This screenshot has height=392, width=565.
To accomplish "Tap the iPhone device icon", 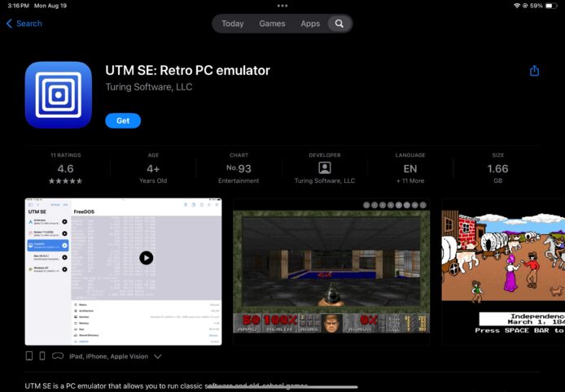I will (x=42, y=356).
